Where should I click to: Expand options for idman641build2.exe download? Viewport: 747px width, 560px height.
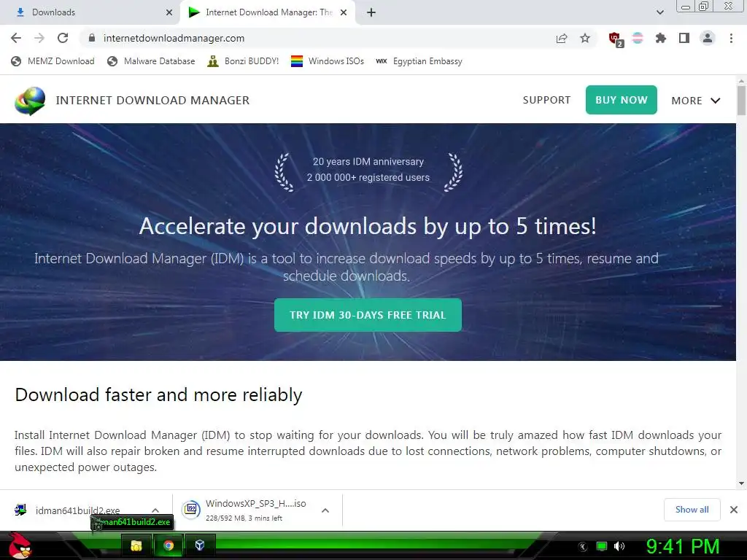pos(155,510)
